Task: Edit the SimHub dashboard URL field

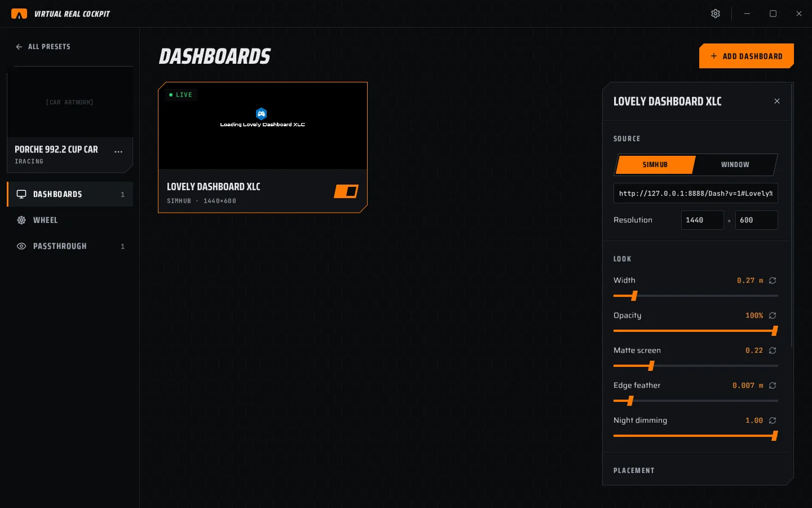Action: click(x=696, y=193)
